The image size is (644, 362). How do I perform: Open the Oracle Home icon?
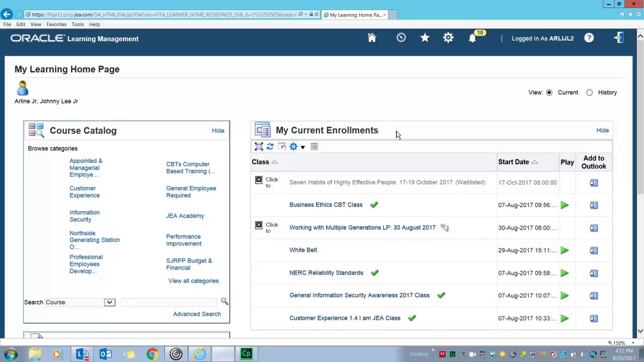(372, 38)
